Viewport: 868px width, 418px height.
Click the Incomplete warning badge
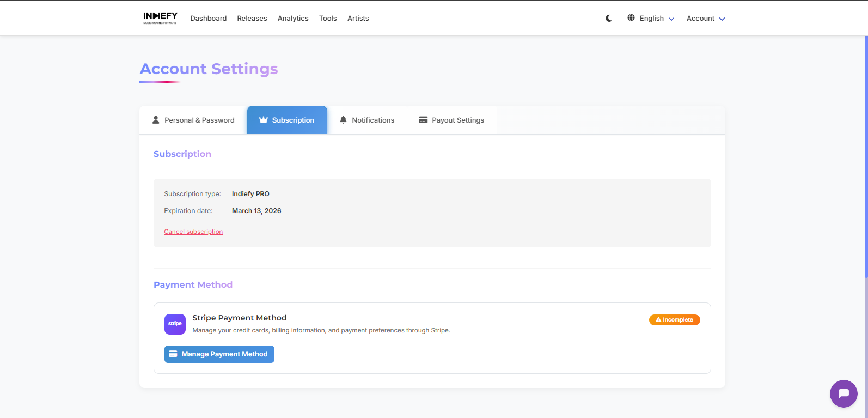pos(674,320)
